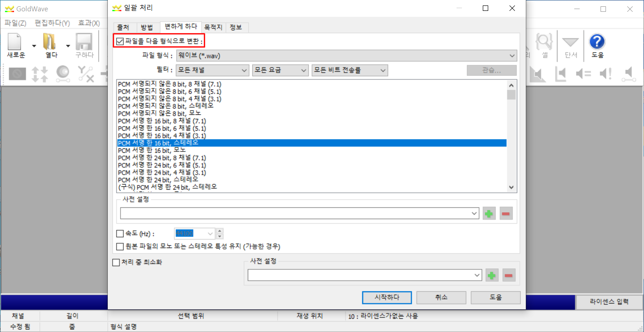Screen dimensions: 644x332
Task: Click the 구하다 (Save) floppy disk icon
Action: [x=84, y=42]
